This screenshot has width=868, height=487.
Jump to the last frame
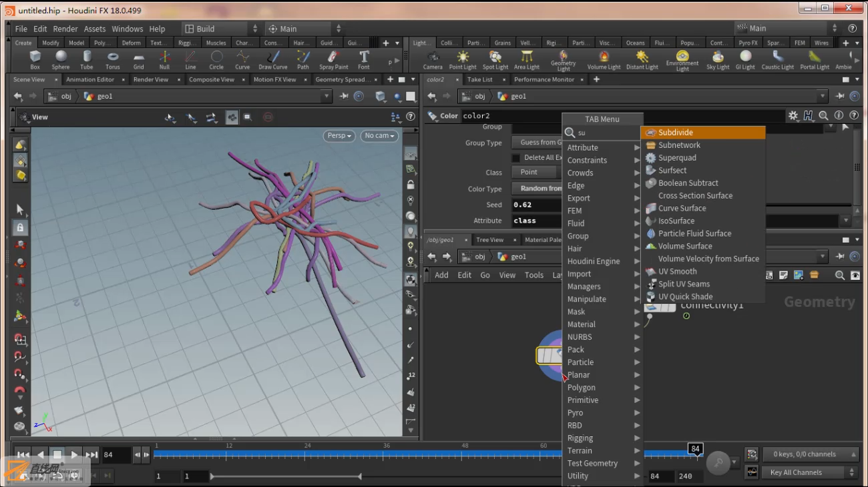[x=91, y=455]
